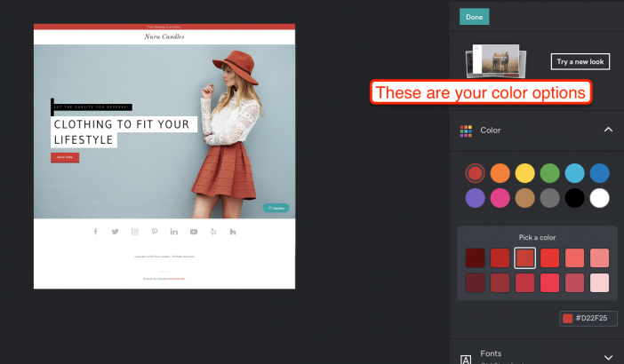This screenshot has width=624, height=364.
Task: Click the Nuru Candles site title
Action: pyautogui.click(x=164, y=36)
